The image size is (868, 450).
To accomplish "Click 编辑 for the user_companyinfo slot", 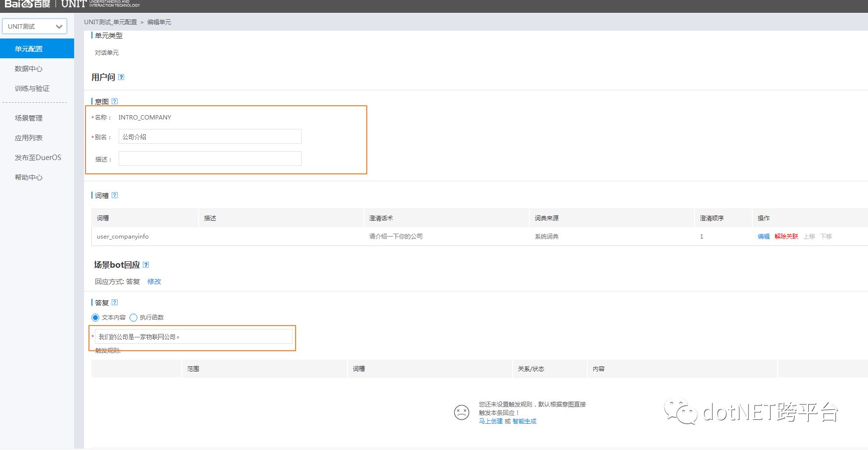I will pyautogui.click(x=764, y=237).
